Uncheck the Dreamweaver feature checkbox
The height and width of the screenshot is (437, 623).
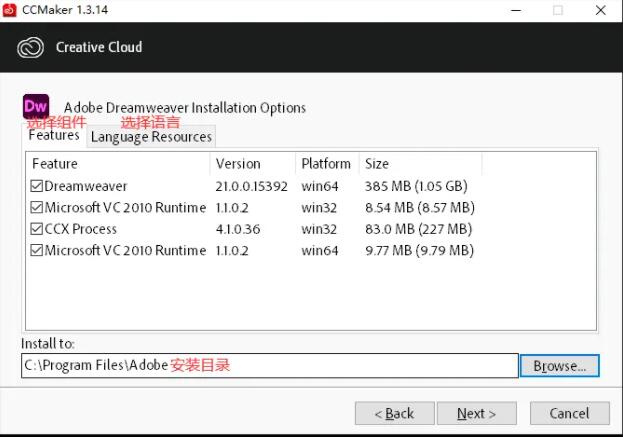[x=37, y=186]
